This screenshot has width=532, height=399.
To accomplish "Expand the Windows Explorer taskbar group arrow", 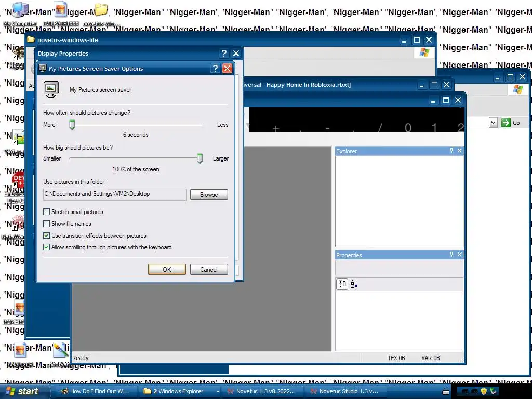I will click(218, 392).
